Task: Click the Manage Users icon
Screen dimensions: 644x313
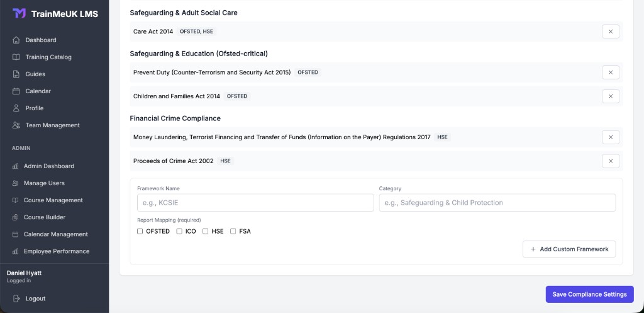Action: click(x=15, y=183)
